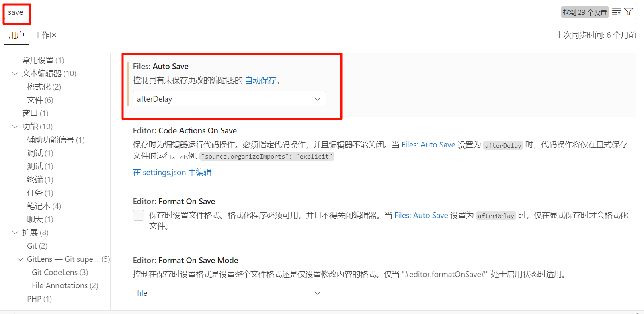Click the Editor: Format On Save Mode title
Image resolution: width=644 pixels, height=314 pixels.
(x=185, y=260)
